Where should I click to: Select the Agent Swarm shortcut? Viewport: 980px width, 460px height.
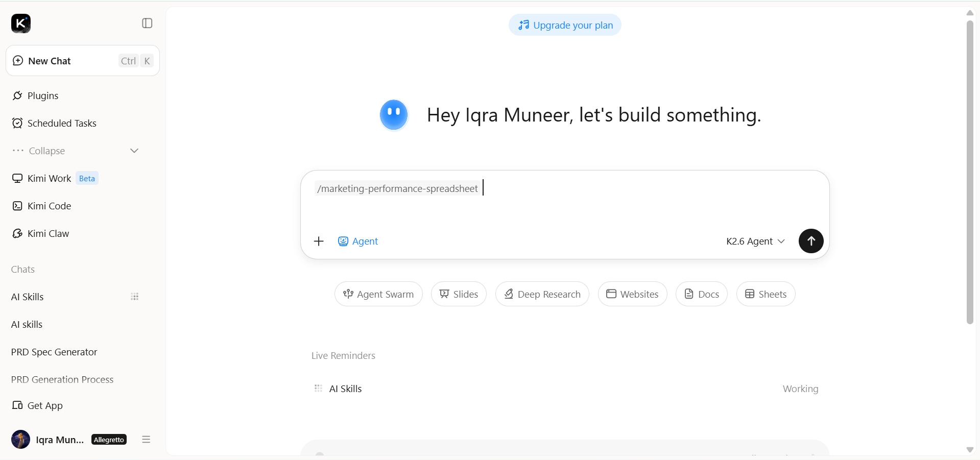(378, 294)
